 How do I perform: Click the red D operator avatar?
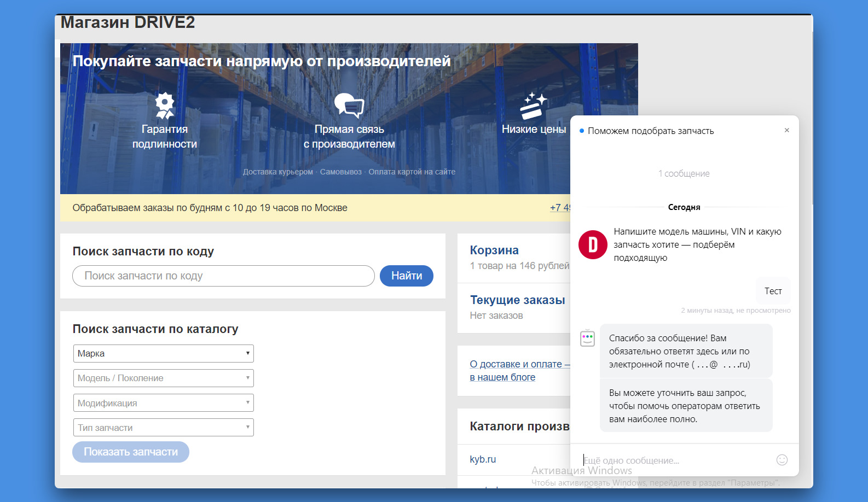593,244
